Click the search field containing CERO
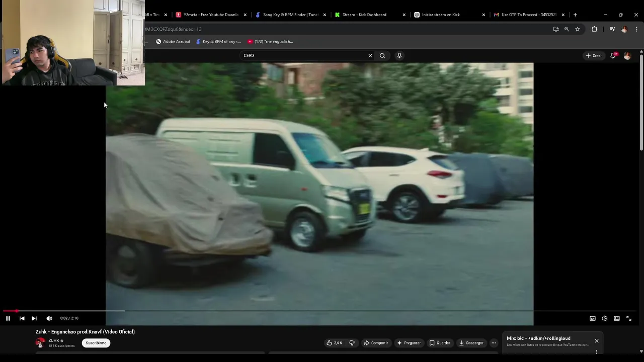Viewport: 644px width, 362px height. point(304,55)
